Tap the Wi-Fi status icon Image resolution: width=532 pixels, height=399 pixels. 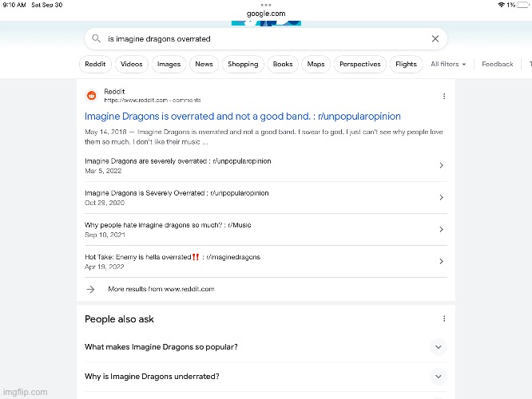pyautogui.click(x=501, y=5)
